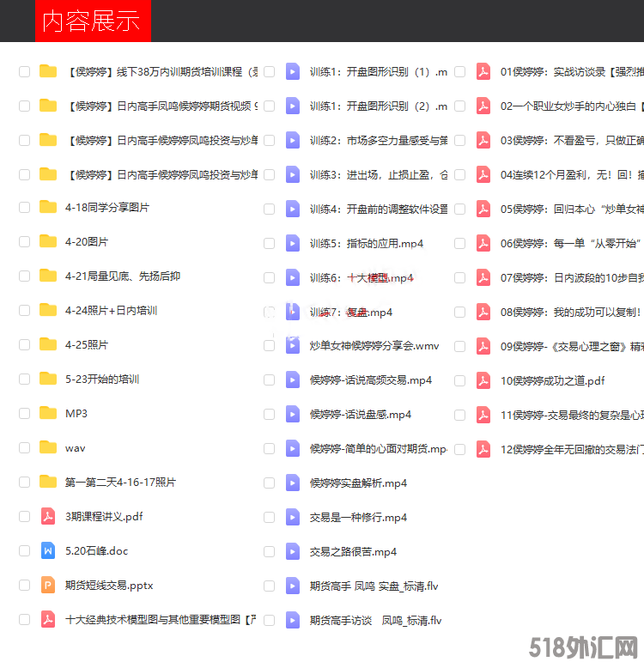The image size is (644, 668).
Task: Click the video icon for 候婷婷-话说高频交易.mp4
Action: (293, 380)
